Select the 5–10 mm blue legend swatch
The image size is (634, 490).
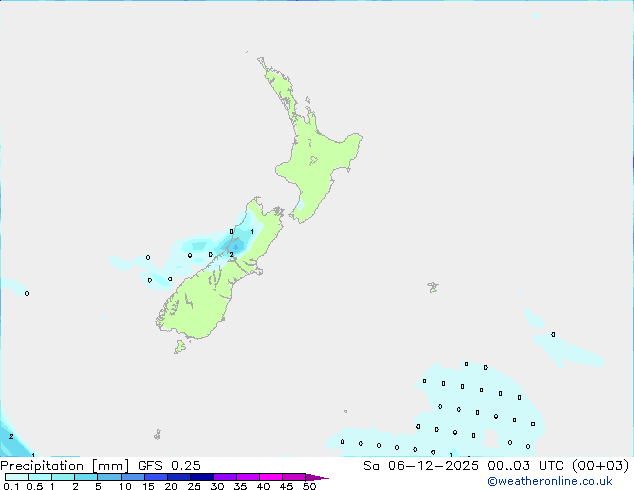click(109, 477)
